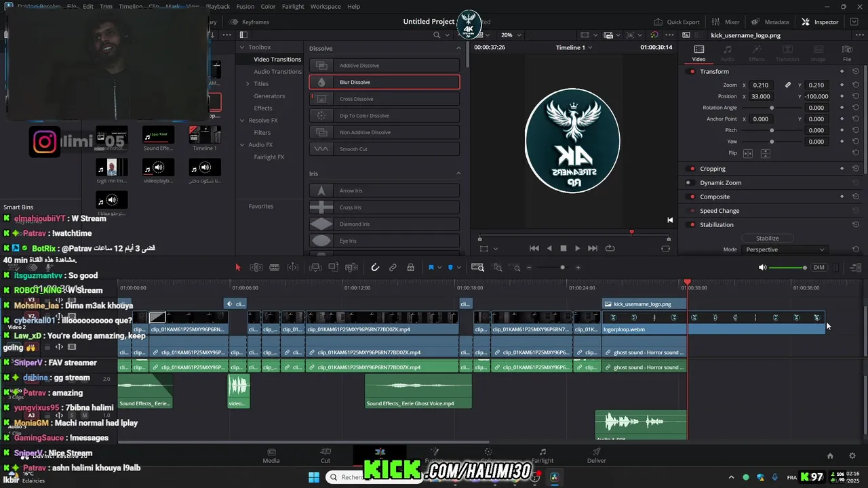Adjust the Rotation Angle slider
Screen dimensions: 868x488
[771, 108]
